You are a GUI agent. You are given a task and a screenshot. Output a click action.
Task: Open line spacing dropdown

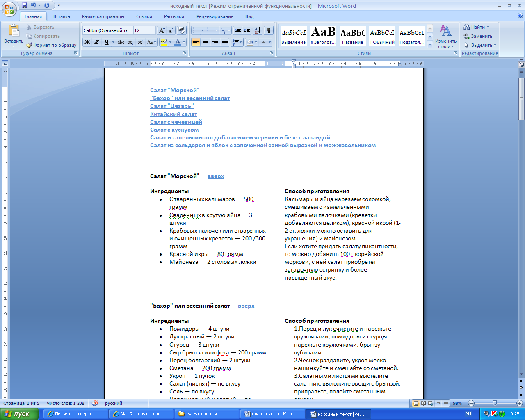click(237, 42)
